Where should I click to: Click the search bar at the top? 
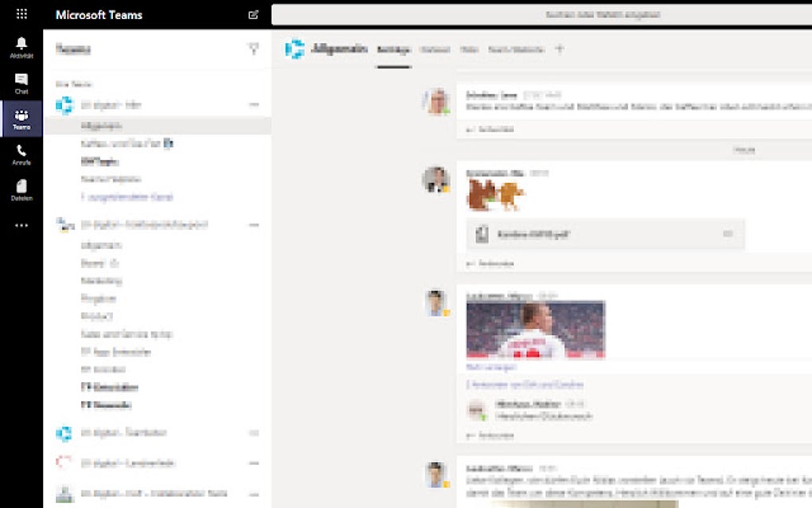(541, 14)
